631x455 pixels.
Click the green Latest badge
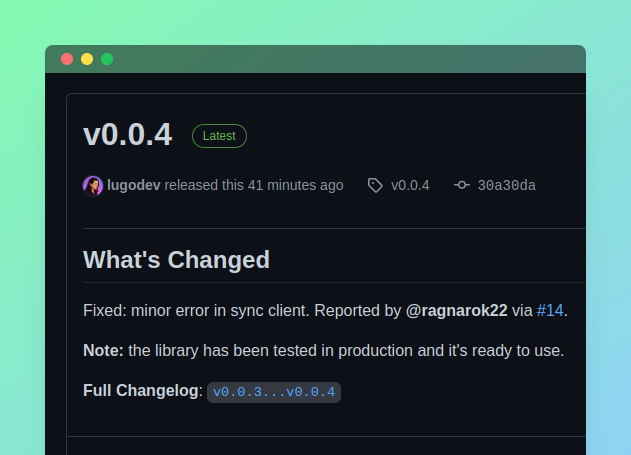pos(219,136)
